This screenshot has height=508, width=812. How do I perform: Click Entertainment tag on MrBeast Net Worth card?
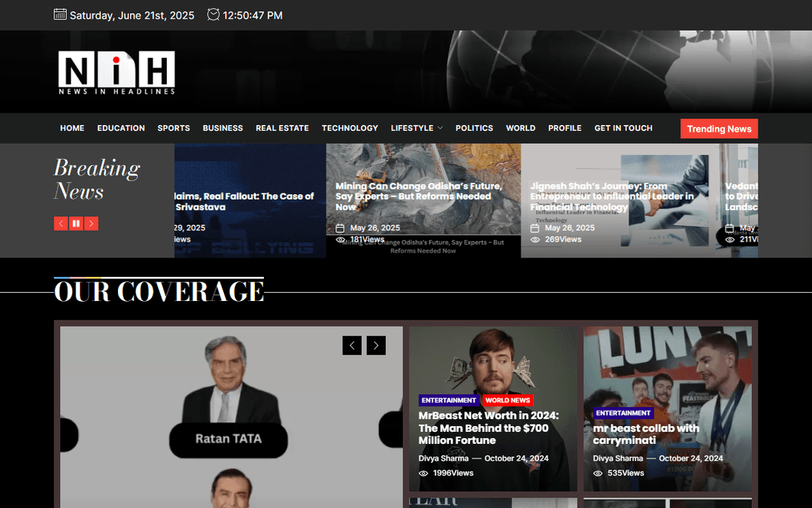448,400
